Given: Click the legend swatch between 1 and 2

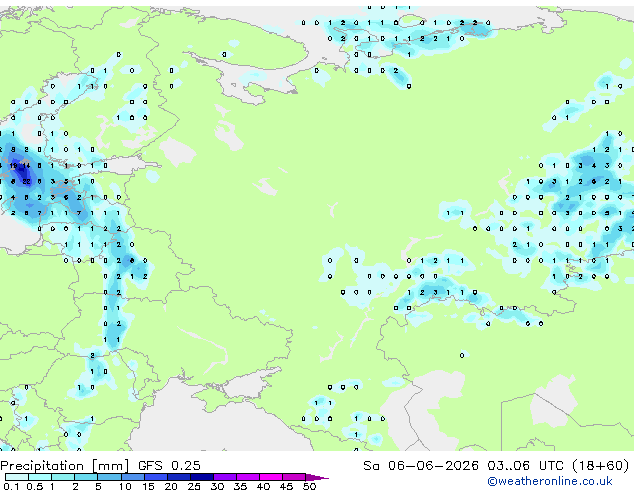Looking at the screenshot, I should (63, 477).
